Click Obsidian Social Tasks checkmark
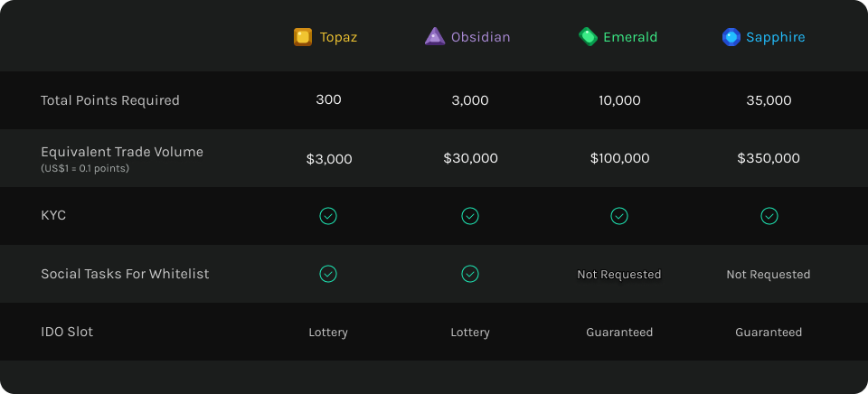 [x=470, y=274]
